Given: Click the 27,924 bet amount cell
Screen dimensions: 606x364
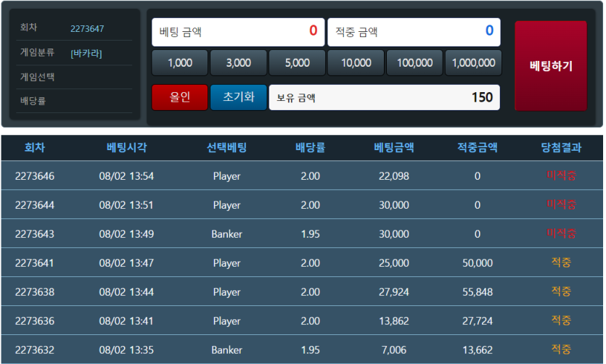Looking at the screenshot, I should tap(394, 291).
